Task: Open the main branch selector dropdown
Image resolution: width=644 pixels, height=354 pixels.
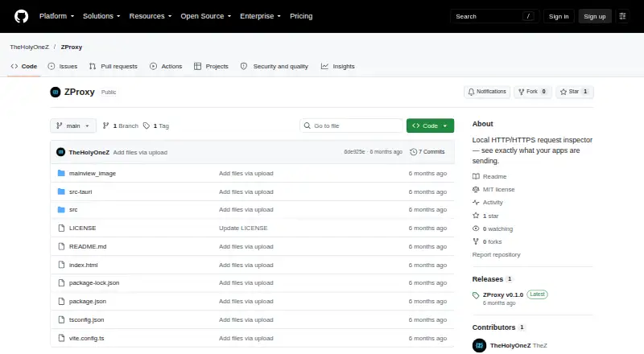Action: [73, 126]
